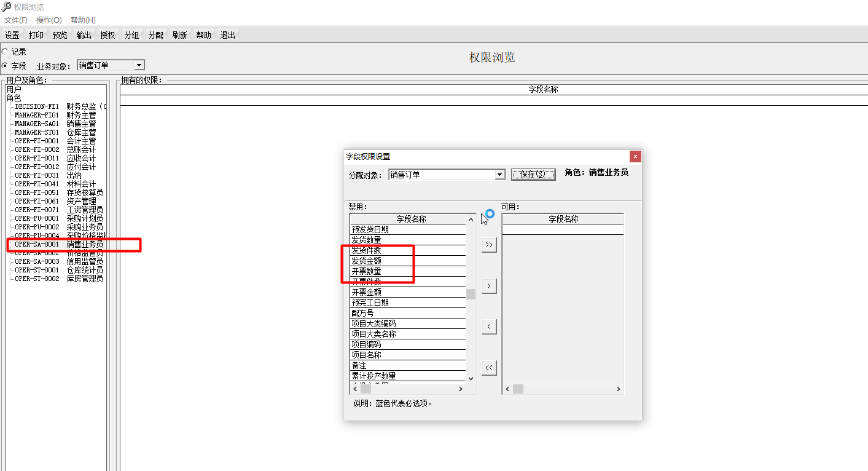The width and height of the screenshot is (868, 471).
Task: Open the 帮助(H) menu
Action: point(84,20)
